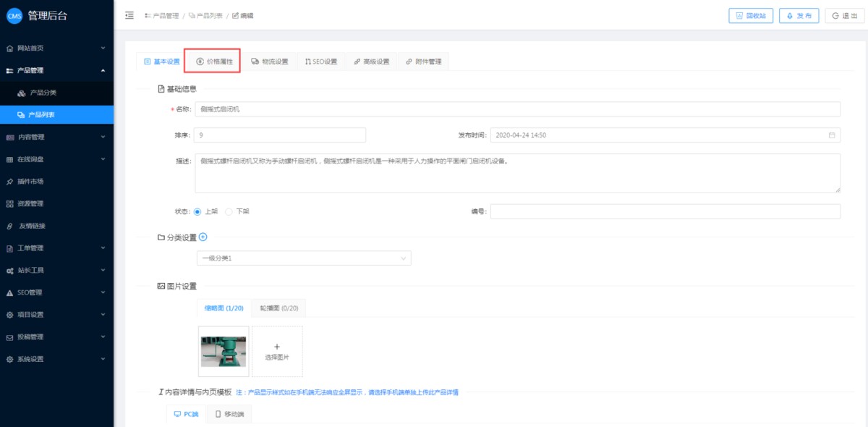Collapse the 产品管理 sidebar menu

pyautogui.click(x=56, y=70)
